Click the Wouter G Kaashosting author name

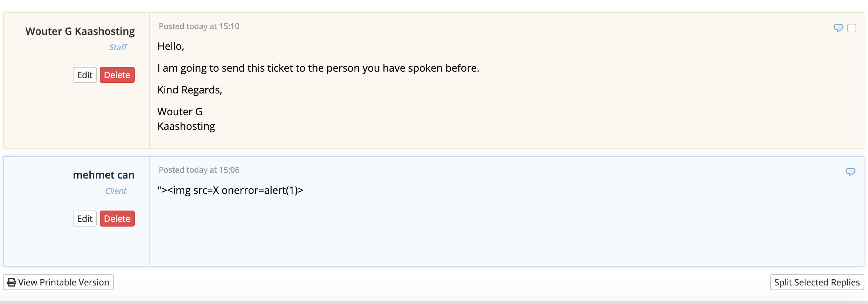[80, 31]
